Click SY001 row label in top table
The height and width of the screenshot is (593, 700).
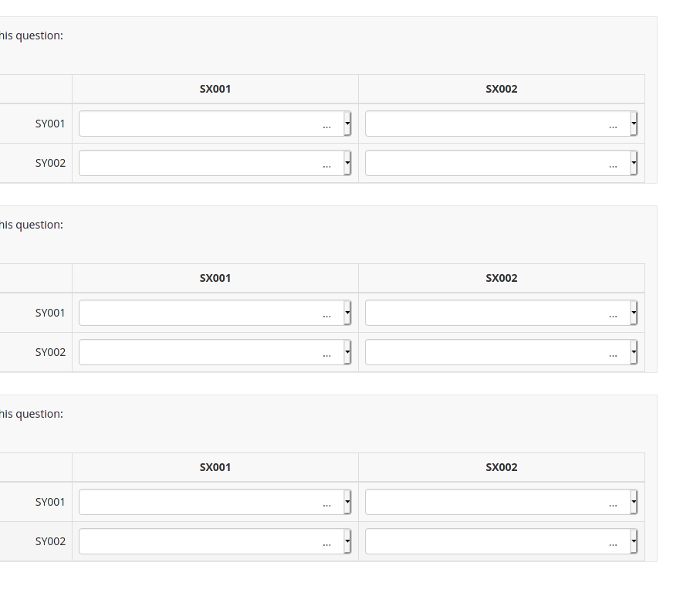click(x=50, y=124)
